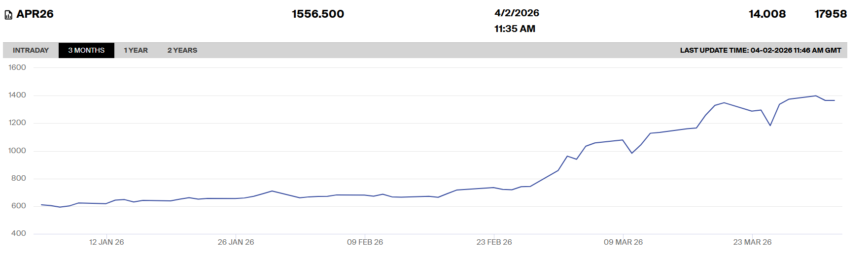Click the 400 y-axis label
This screenshot has width=868, height=256.
point(19,233)
